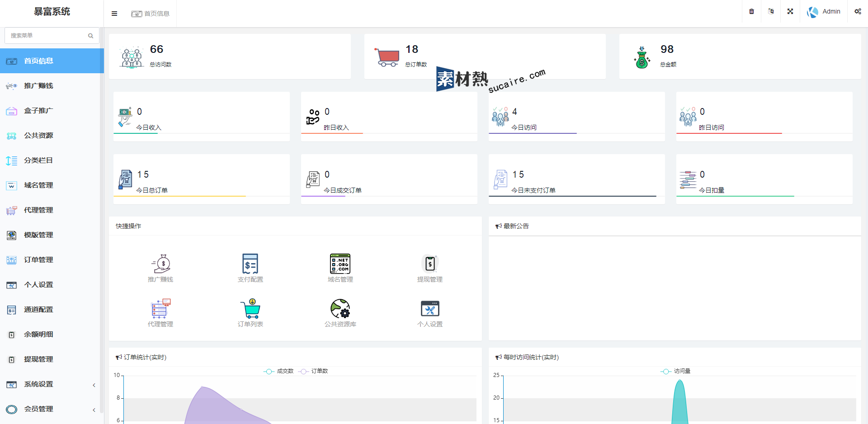Open 余额明细 in the sidebar
The image size is (868, 424).
(52, 334)
